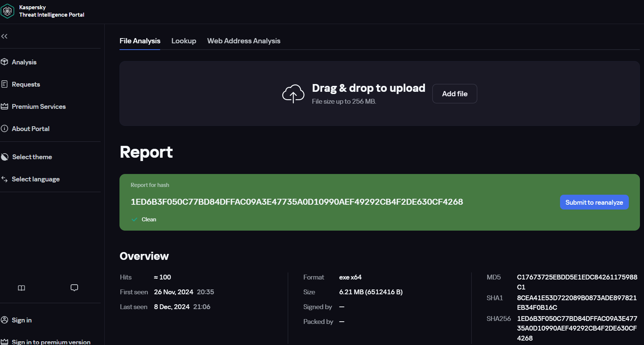
Task: Click the Size value 6.21 MB
Action: click(371, 292)
